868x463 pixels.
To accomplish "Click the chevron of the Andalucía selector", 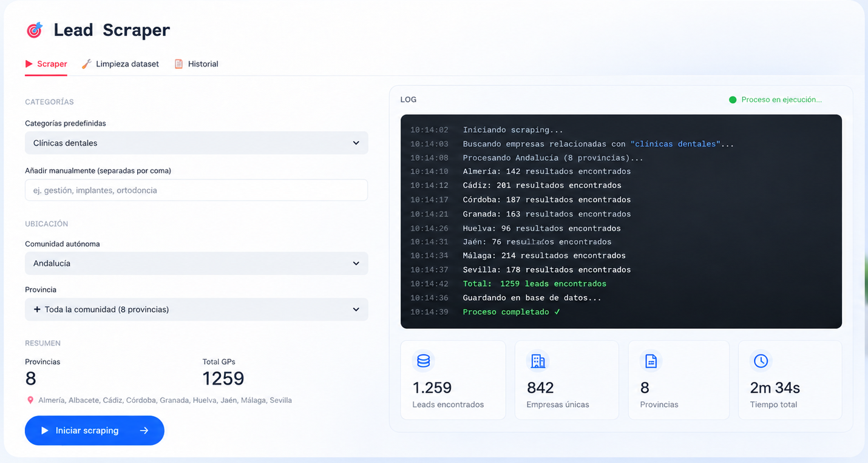I will (x=356, y=263).
